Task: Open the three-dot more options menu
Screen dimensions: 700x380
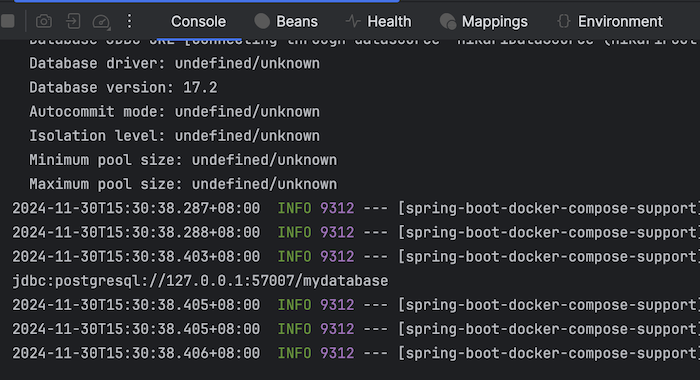Action: [x=129, y=21]
